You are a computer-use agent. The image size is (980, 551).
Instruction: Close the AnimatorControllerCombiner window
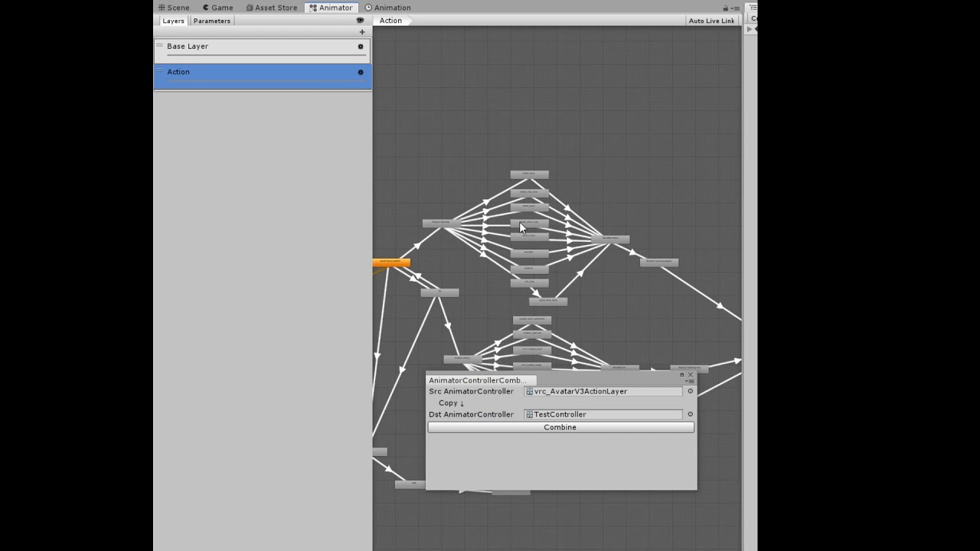pos(690,375)
